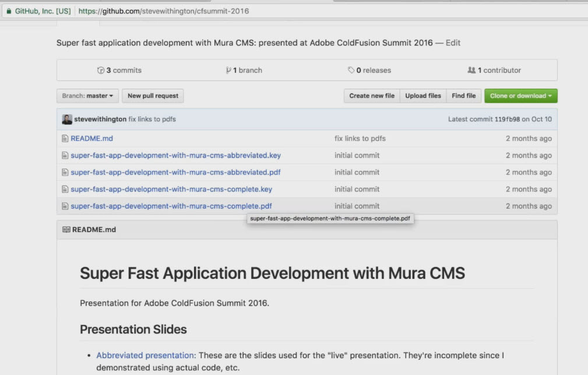Open super-fast-app-development-with-mura-cms-complete.pdf file
The width and height of the screenshot is (588, 375).
[171, 206]
